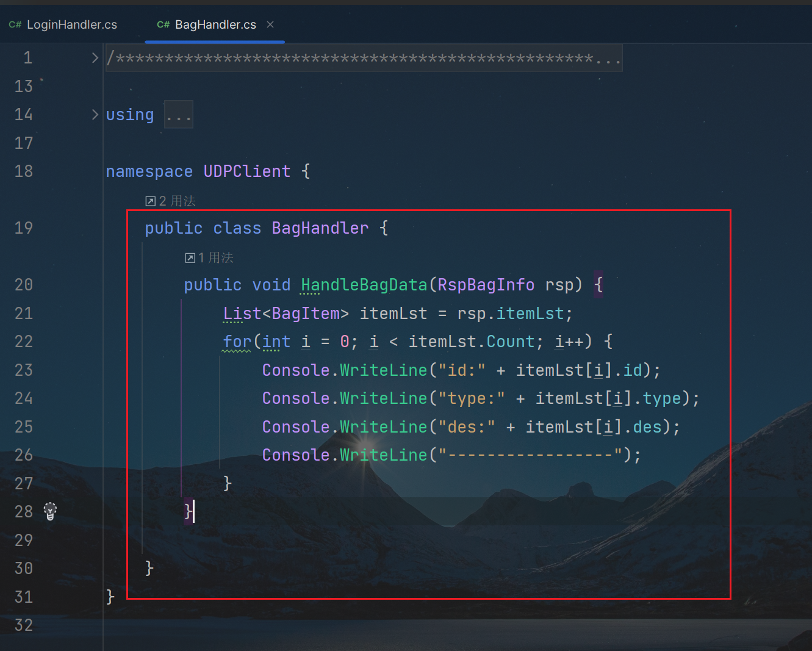Viewport: 812px width, 651px height.
Task: Open the "2 用法" usages link above BagHandler
Action: coord(177,201)
